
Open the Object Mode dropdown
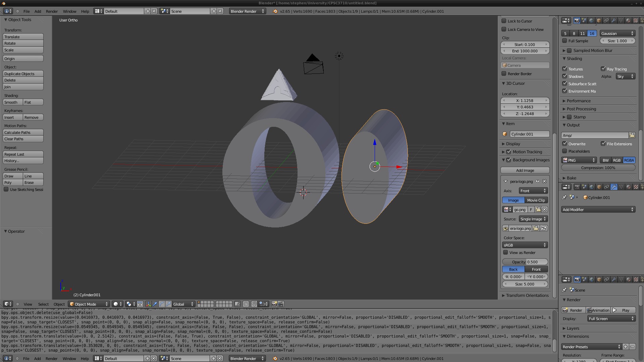(x=89, y=304)
